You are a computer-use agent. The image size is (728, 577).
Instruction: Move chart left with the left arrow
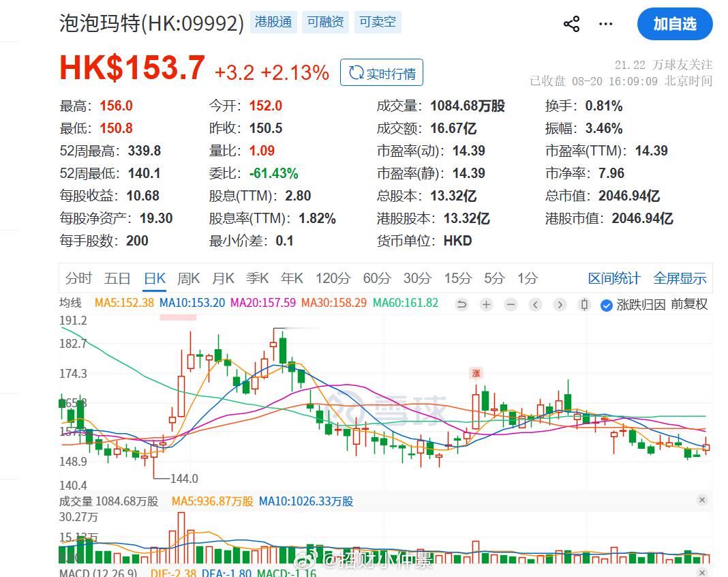click(535, 305)
